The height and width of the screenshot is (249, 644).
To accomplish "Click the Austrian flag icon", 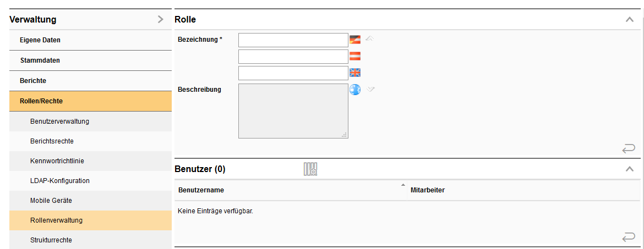I will [x=355, y=56].
